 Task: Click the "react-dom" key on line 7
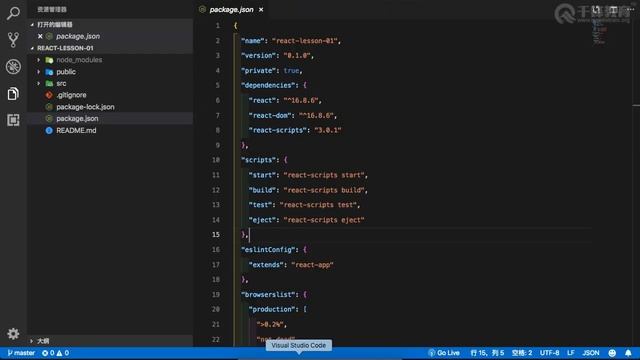coord(270,116)
